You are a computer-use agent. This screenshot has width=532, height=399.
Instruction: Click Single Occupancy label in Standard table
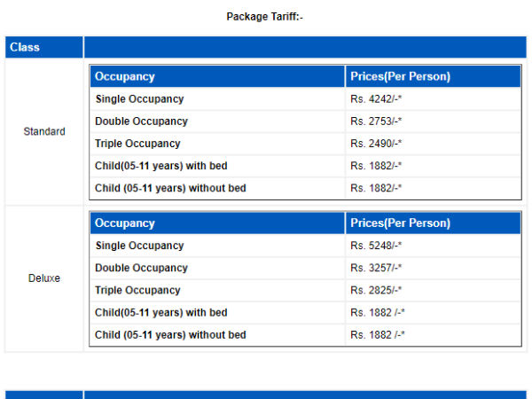tap(139, 99)
